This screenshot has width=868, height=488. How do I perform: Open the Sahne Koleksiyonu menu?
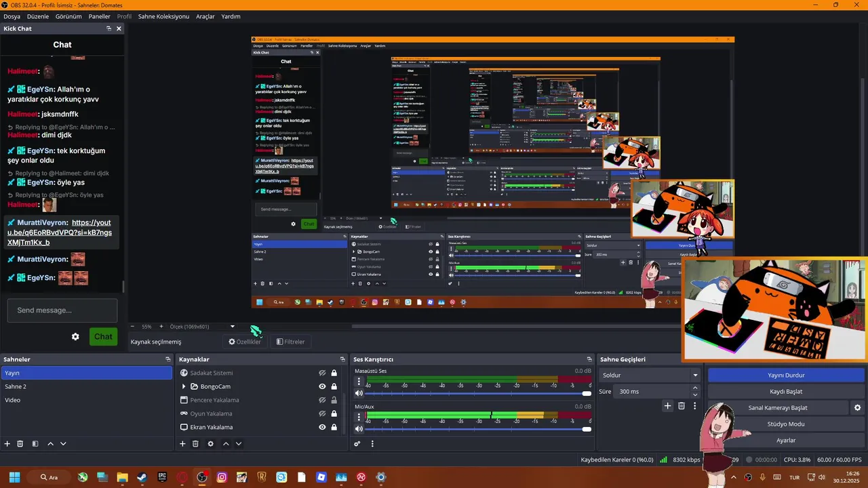click(x=163, y=16)
